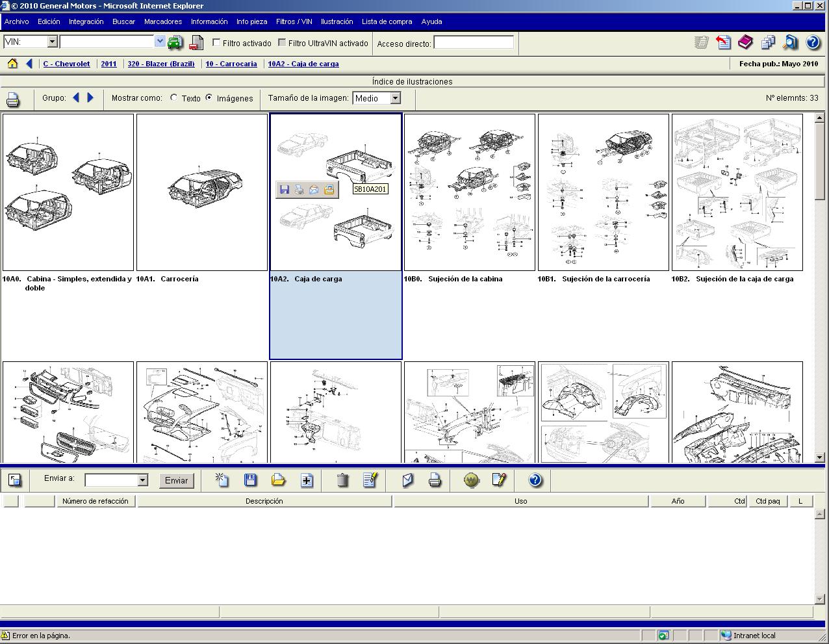This screenshot has width=829, height=644.
Task: Open the Lista de compra menu
Action: [387, 21]
